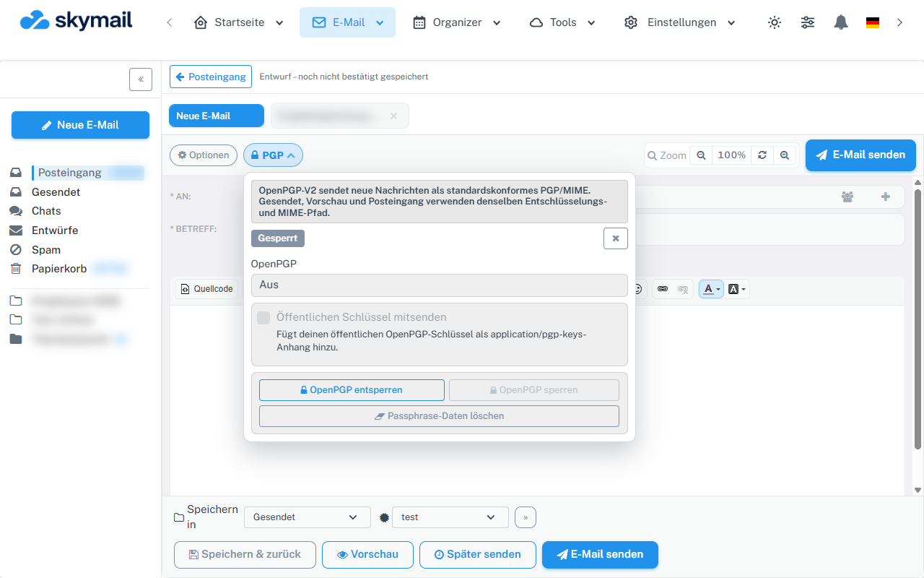Close the PGP panel with the X button
The image size is (924, 578).
[616, 238]
